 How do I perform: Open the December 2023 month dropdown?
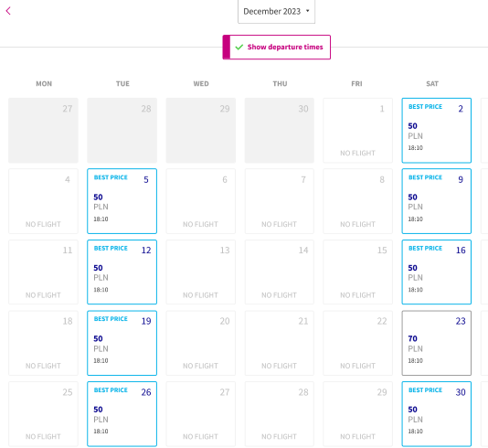click(x=276, y=12)
